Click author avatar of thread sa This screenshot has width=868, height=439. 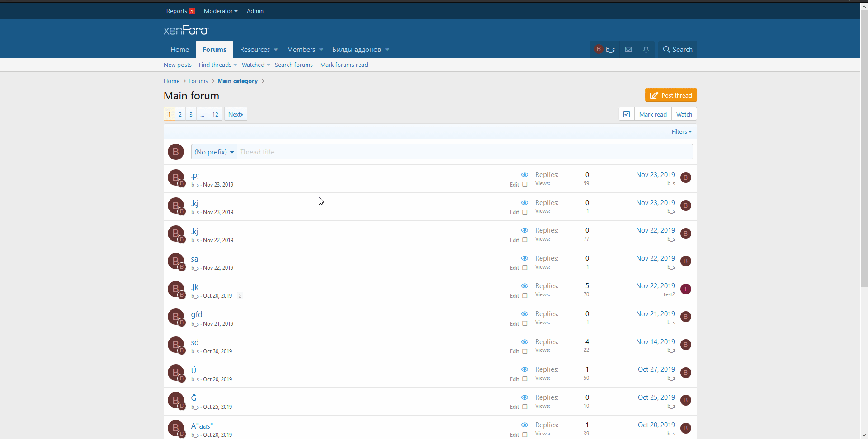click(x=176, y=261)
